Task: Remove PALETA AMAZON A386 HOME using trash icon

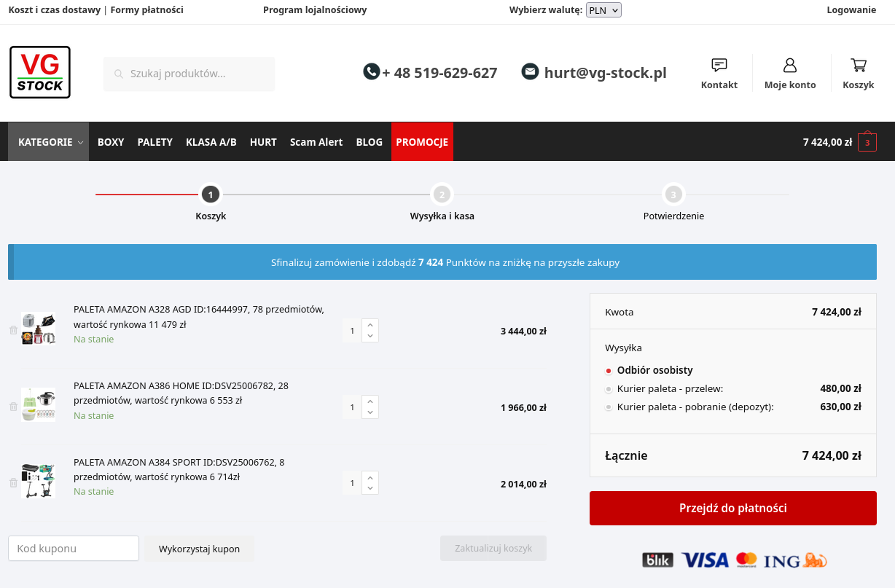Action: tap(13, 407)
